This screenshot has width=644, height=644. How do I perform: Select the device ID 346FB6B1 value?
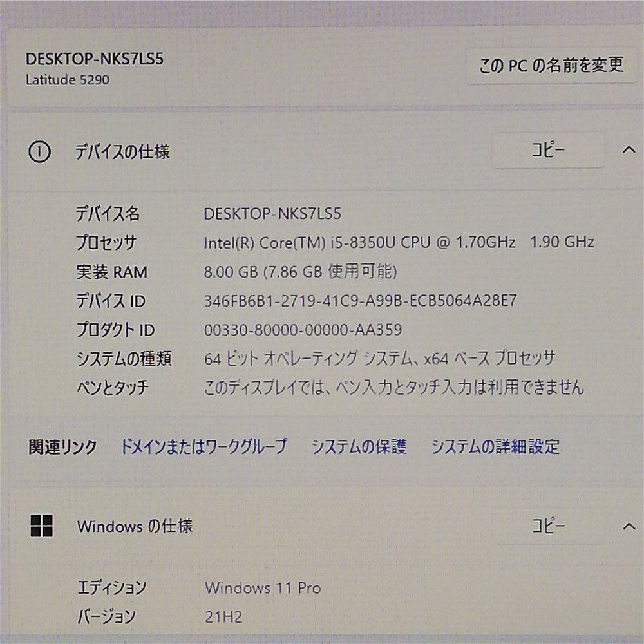(360, 301)
